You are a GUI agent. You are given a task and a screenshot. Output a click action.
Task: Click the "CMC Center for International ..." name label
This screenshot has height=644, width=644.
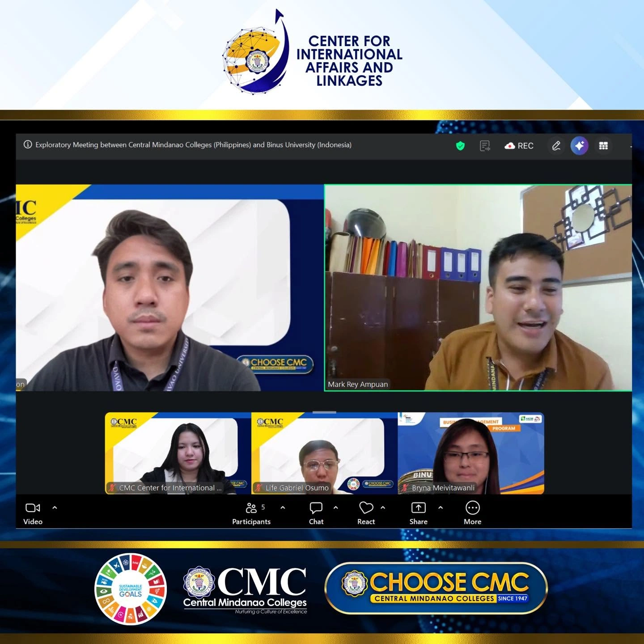(170, 488)
